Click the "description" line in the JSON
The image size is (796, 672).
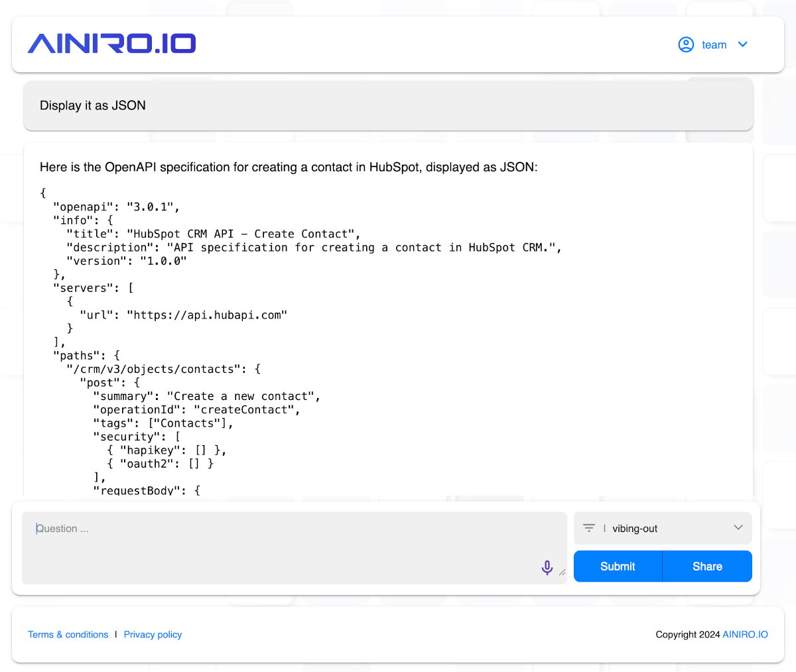click(x=314, y=247)
